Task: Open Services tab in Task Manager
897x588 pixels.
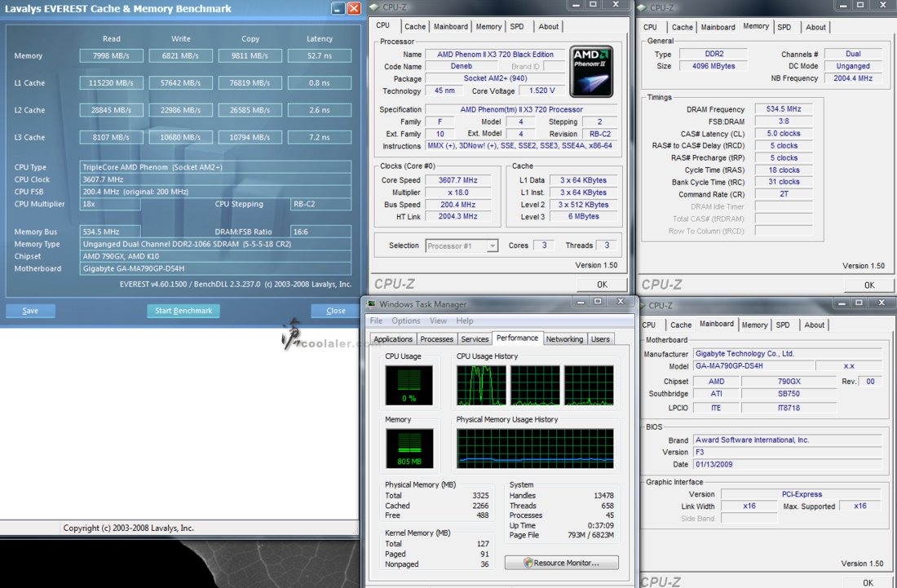Action: click(475, 339)
